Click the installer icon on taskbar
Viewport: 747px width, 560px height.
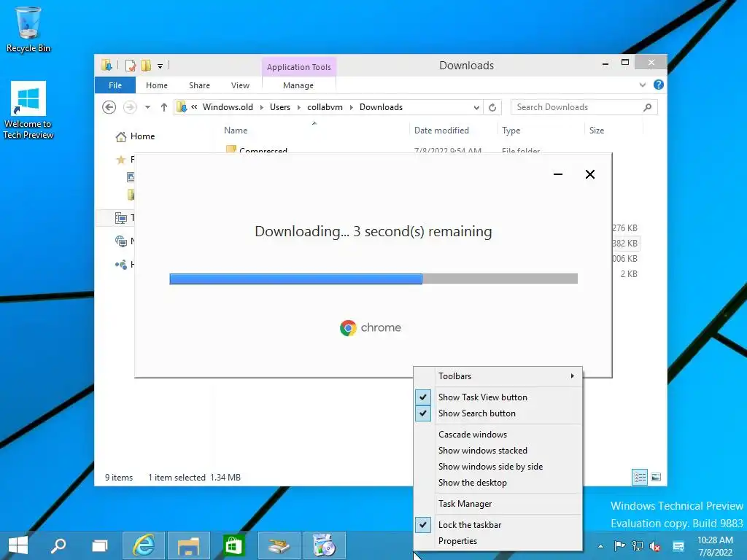pyautogui.click(x=279, y=545)
